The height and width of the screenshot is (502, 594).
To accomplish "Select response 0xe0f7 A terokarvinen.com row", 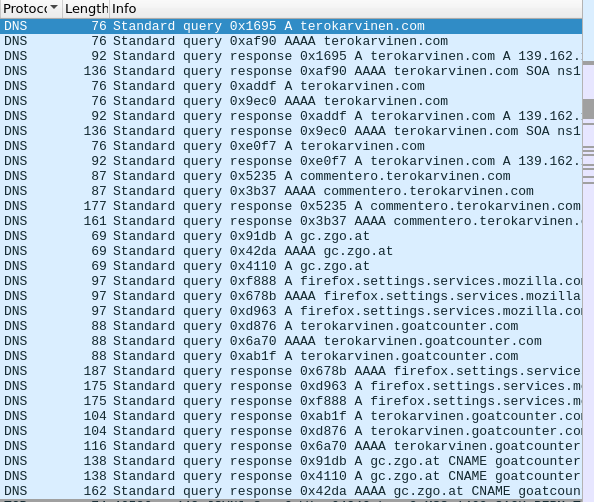I will (x=291, y=161).
